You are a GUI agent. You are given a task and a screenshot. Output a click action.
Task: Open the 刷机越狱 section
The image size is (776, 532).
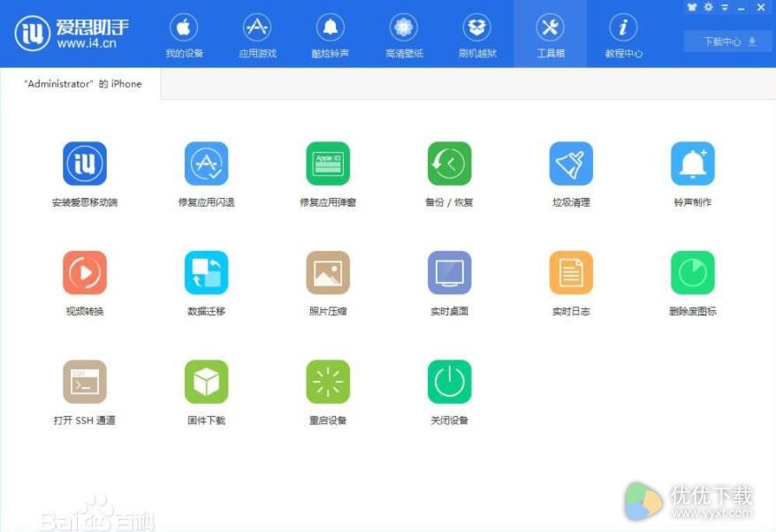click(x=477, y=34)
